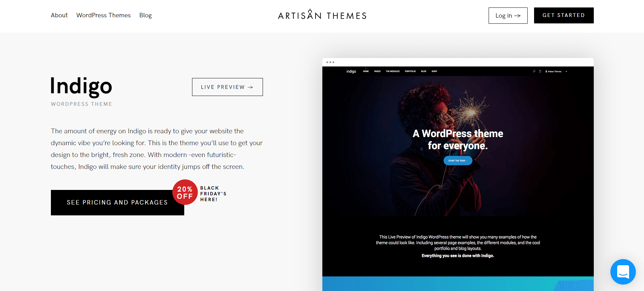This screenshot has height=291, width=644.
Task: Click See Pricing and Packages button
Action: pyautogui.click(x=117, y=202)
